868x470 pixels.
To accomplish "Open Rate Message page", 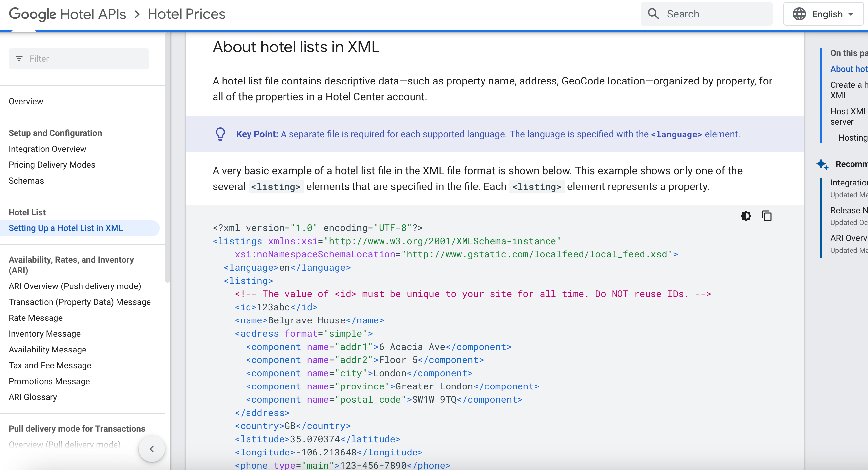I will click(x=36, y=318).
